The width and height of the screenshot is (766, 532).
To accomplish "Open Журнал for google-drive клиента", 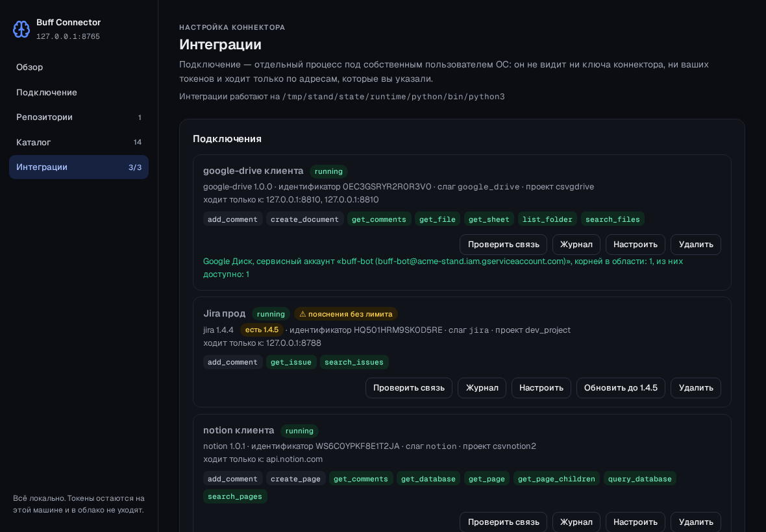I will pos(576,245).
